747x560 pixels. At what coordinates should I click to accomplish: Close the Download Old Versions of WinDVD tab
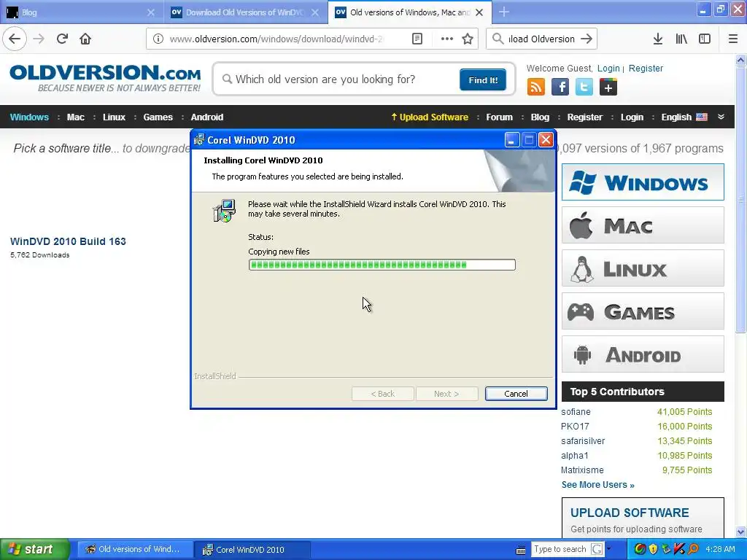coord(315,12)
